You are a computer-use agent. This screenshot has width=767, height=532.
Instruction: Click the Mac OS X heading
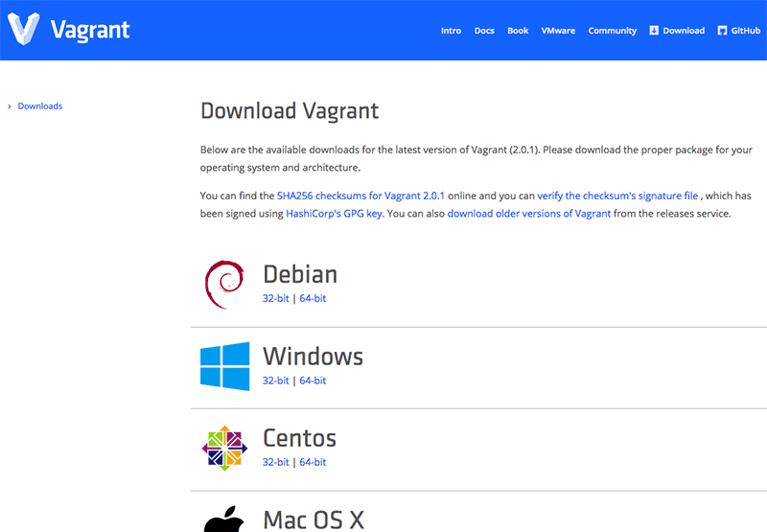tap(314, 520)
